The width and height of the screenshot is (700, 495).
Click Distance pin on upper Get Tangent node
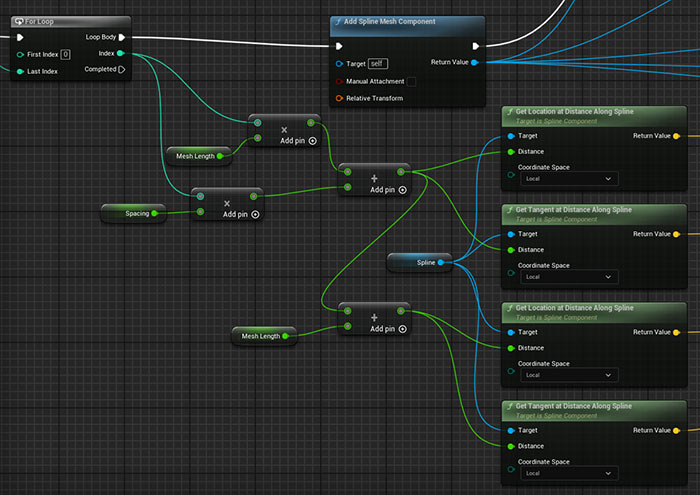pos(511,250)
